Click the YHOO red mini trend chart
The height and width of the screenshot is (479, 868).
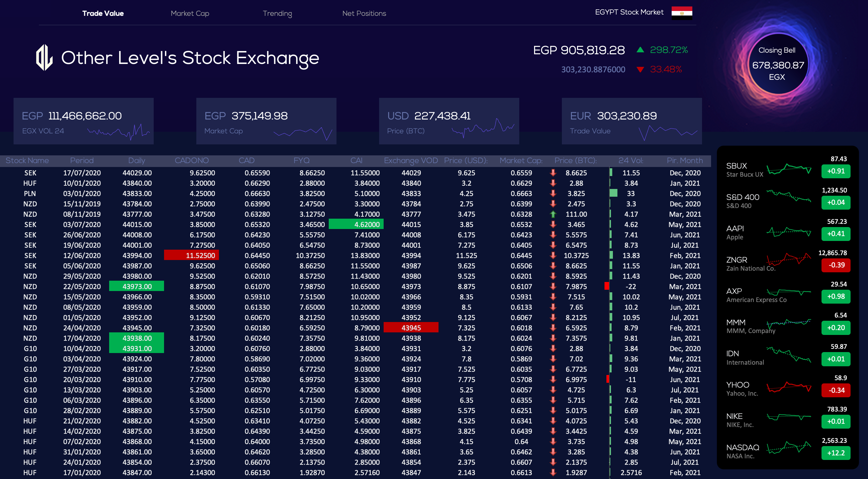point(789,387)
